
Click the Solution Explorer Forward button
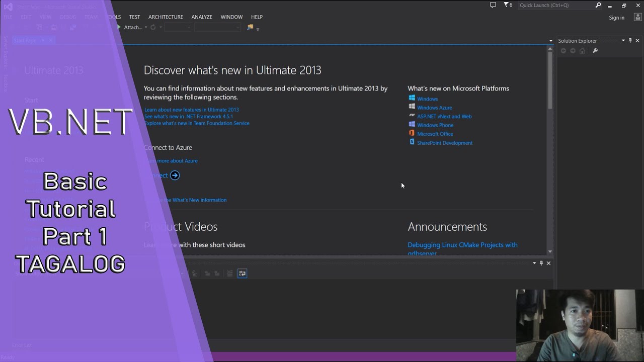573,51
